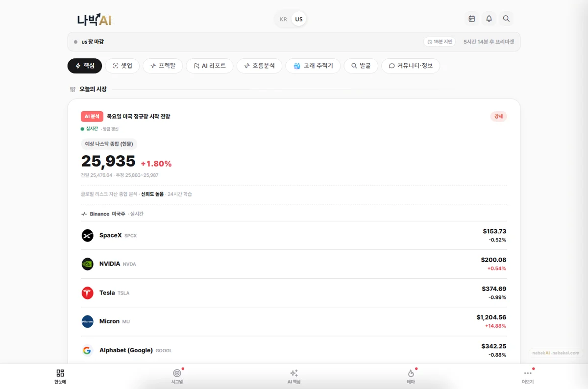This screenshot has width=588, height=389.
Task: Click the NVIDIA logo icon
Action: pyautogui.click(x=87, y=264)
